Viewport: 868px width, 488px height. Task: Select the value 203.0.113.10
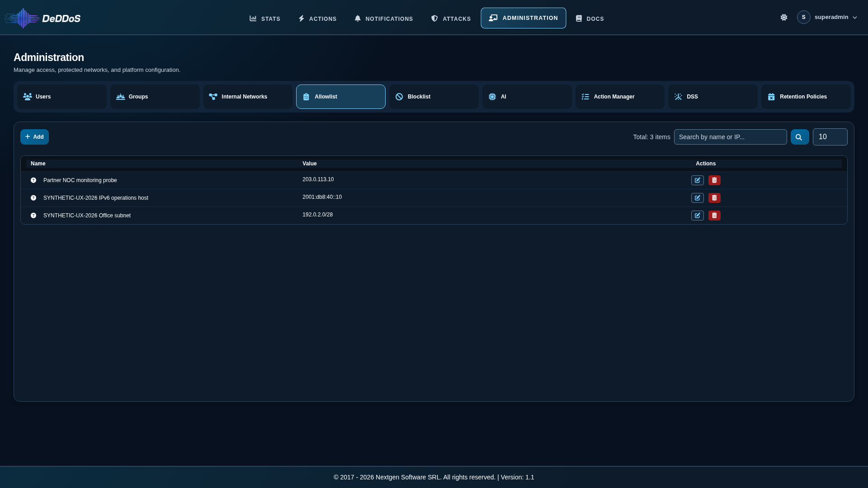(x=318, y=179)
